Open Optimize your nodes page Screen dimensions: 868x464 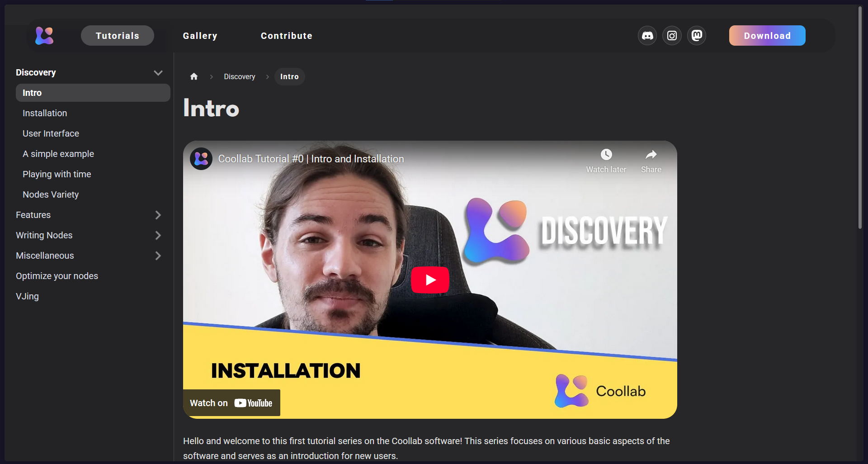click(57, 276)
